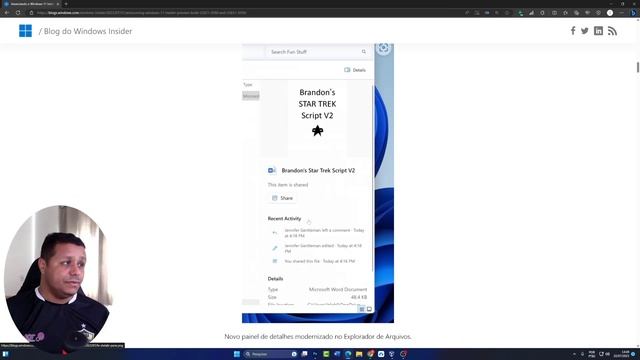This screenshot has width=640, height=360.
Task: Select the Windows Insider blog browser tab
Action: coord(31,4)
